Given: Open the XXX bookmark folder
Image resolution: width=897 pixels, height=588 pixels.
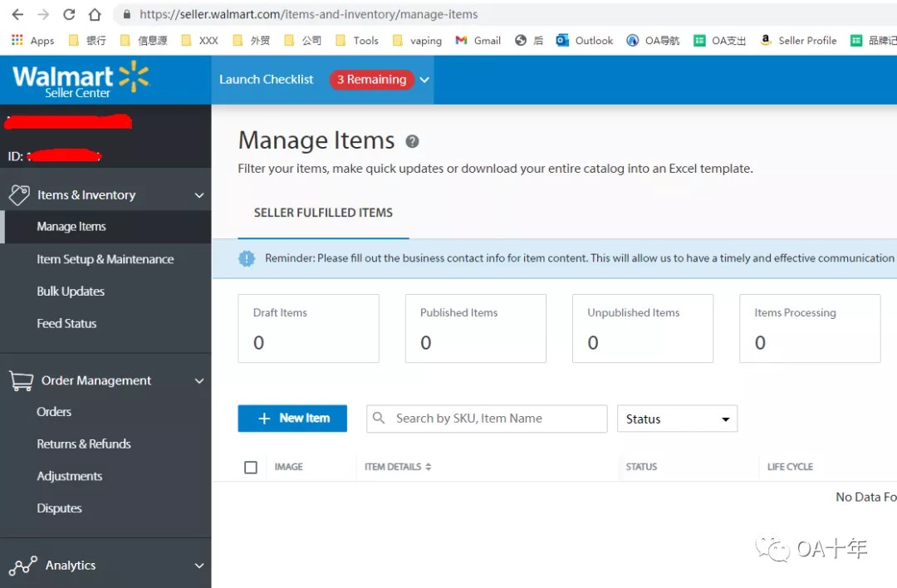Looking at the screenshot, I should click(199, 40).
